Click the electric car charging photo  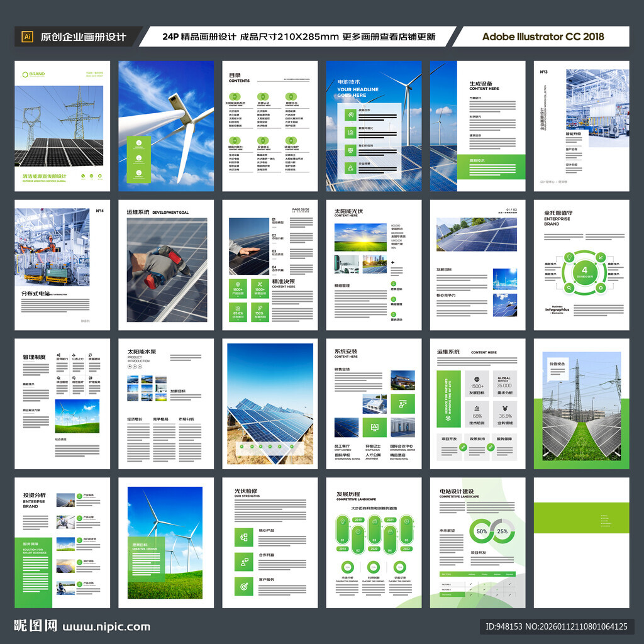coord(347,264)
